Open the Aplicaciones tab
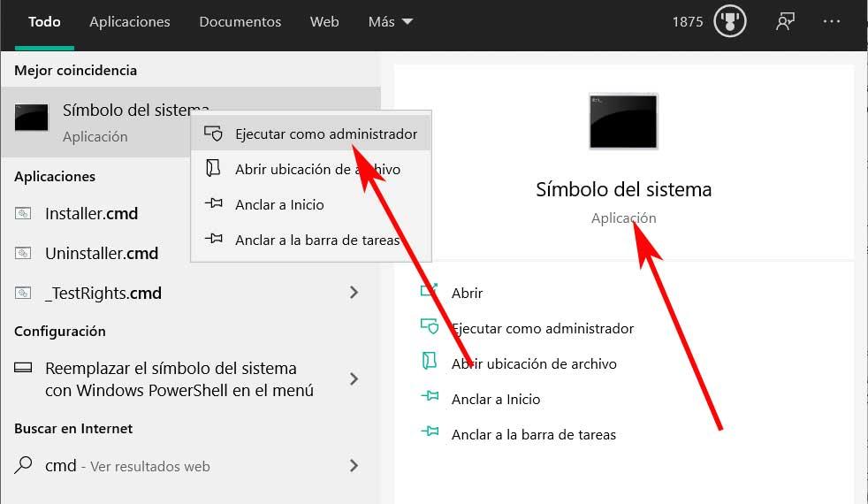Screen dimensions: 868x504 (130, 22)
